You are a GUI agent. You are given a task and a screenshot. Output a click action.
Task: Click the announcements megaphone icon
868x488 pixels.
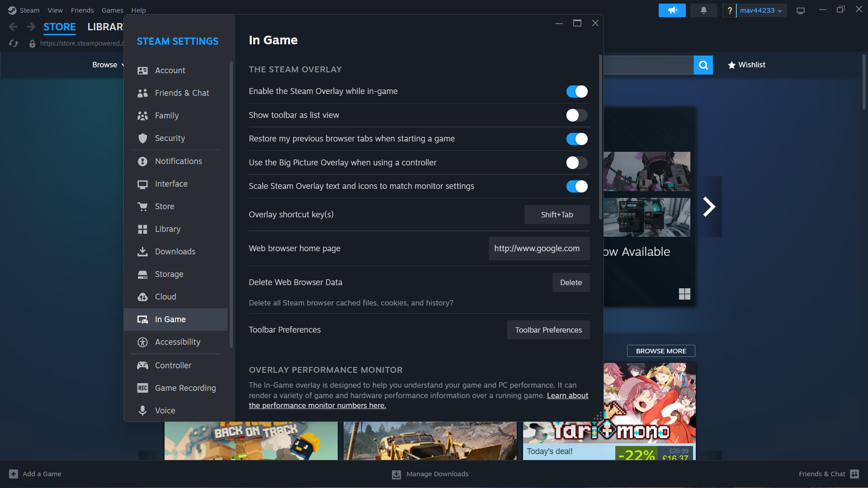[672, 10]
